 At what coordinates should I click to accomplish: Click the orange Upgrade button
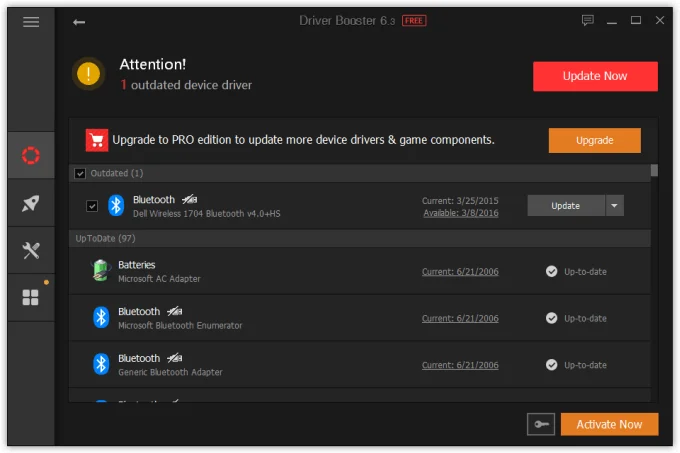(x=594, y=141)
